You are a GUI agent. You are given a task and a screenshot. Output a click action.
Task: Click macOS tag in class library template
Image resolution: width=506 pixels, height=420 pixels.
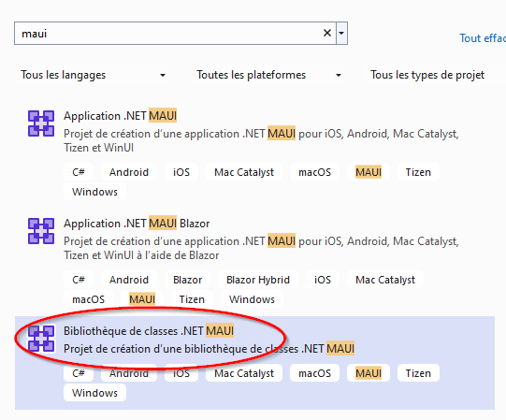(x=314, y=373)
